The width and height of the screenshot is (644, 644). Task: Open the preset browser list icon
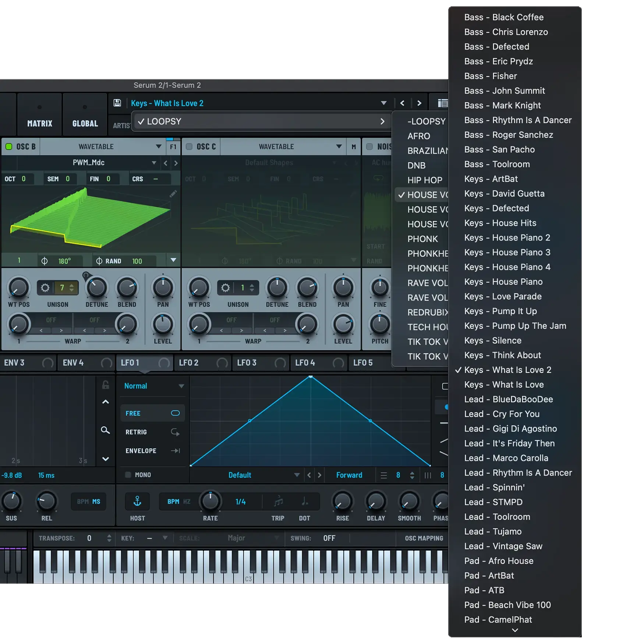coord(442,103)
